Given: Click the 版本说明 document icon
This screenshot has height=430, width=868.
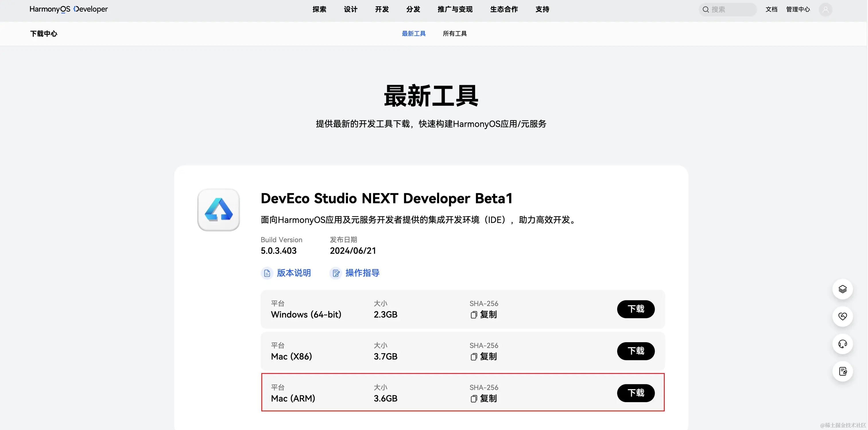Looking at the screenshot, I should click(x=267, y=273).
